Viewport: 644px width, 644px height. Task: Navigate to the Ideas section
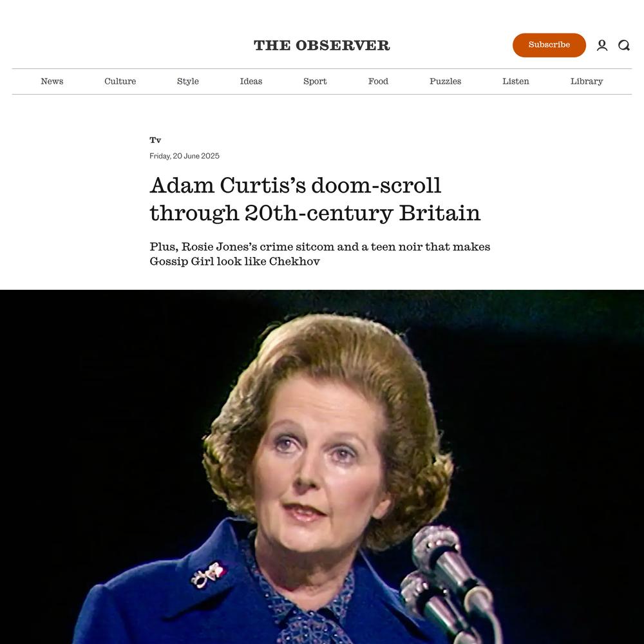tap(251, 81)
